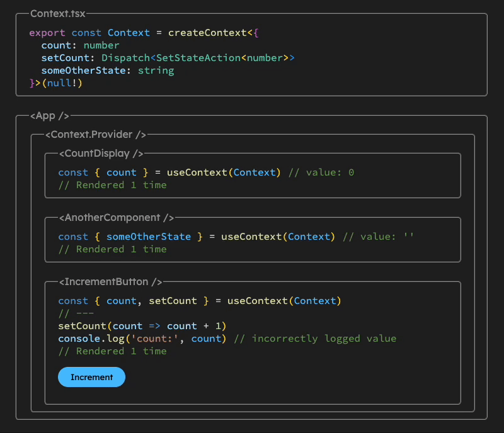Click the blue Increment button
Viewport: 504px width, 433px height.
pyautogui.click(x=91, y=377)
